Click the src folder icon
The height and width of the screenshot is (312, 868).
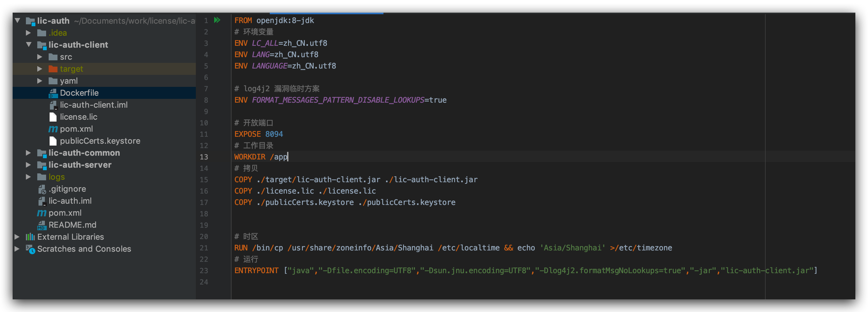coord(53,57)
